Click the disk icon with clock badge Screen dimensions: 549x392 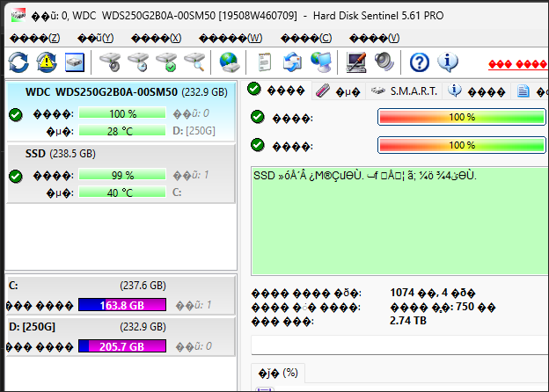click(138, 62)
